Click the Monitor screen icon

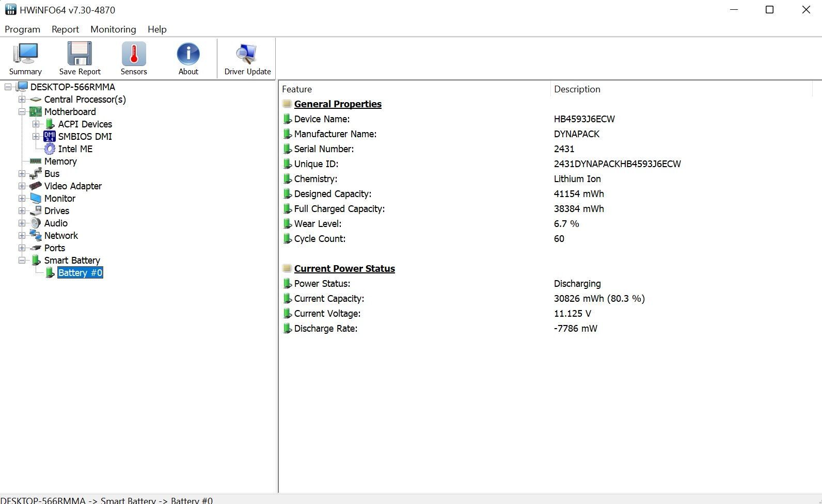[36, 198]
